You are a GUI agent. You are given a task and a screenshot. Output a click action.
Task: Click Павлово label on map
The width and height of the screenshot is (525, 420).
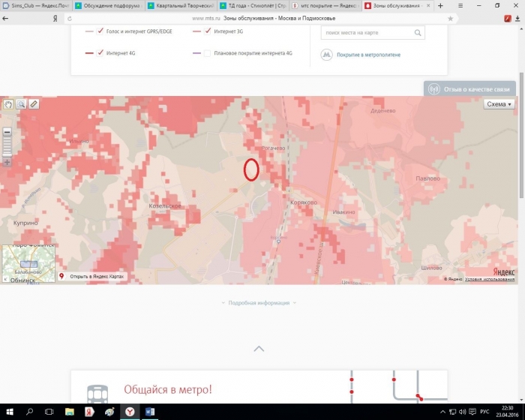pos(428,178)
